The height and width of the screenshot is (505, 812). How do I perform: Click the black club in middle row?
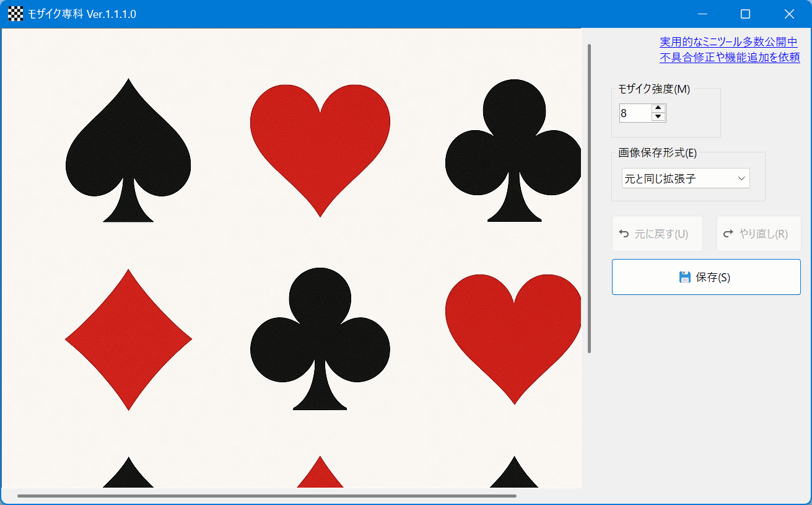[x=320, y=339]
